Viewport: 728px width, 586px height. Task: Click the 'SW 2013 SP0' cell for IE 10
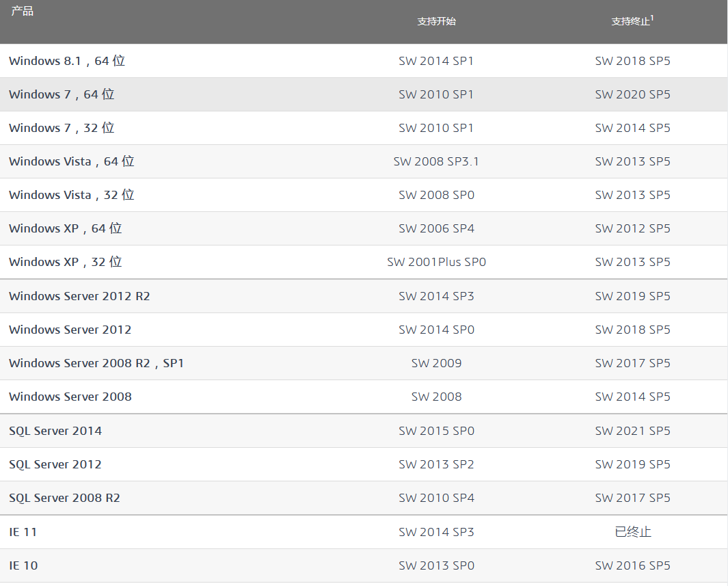tap(436, 565)
